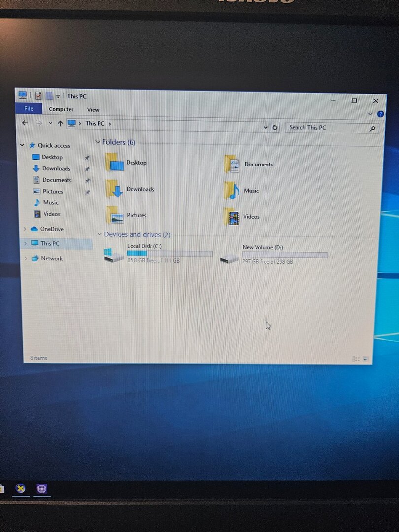Click the New Volume (D:) usage bar

[285, 255]
